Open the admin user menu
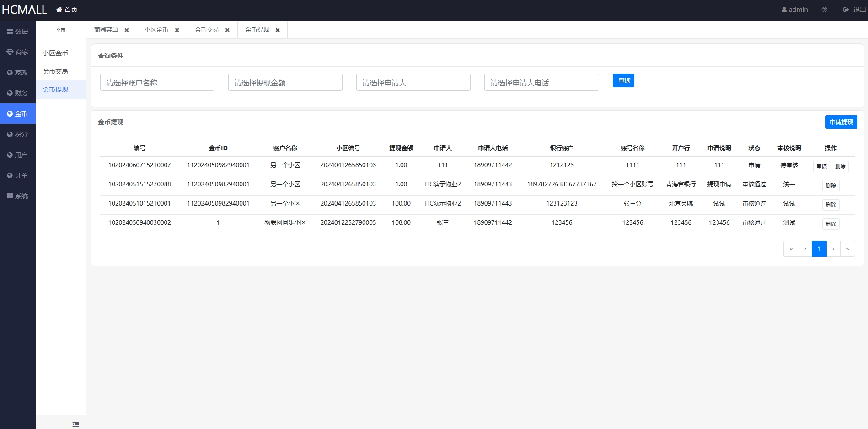 click(x=795, y=10)
